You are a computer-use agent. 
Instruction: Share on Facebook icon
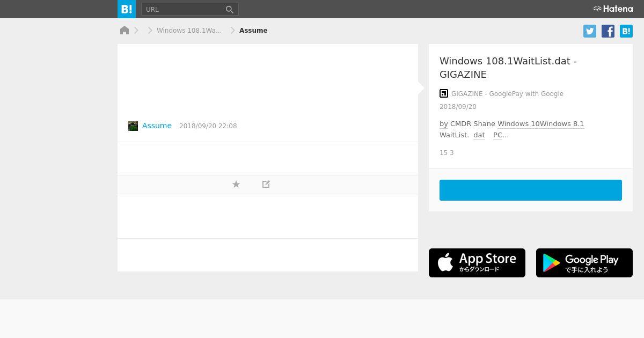tap(608, 31)
